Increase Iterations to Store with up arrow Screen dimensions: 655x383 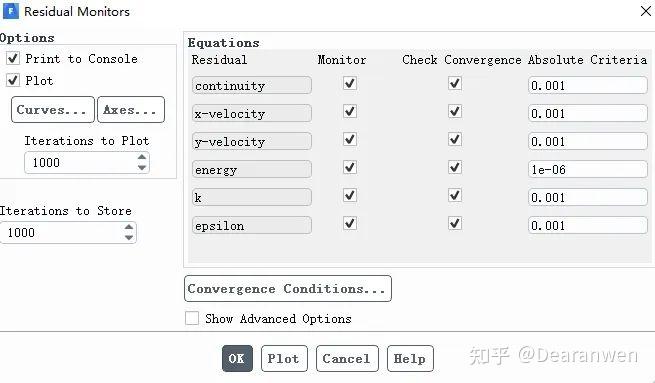129,227
